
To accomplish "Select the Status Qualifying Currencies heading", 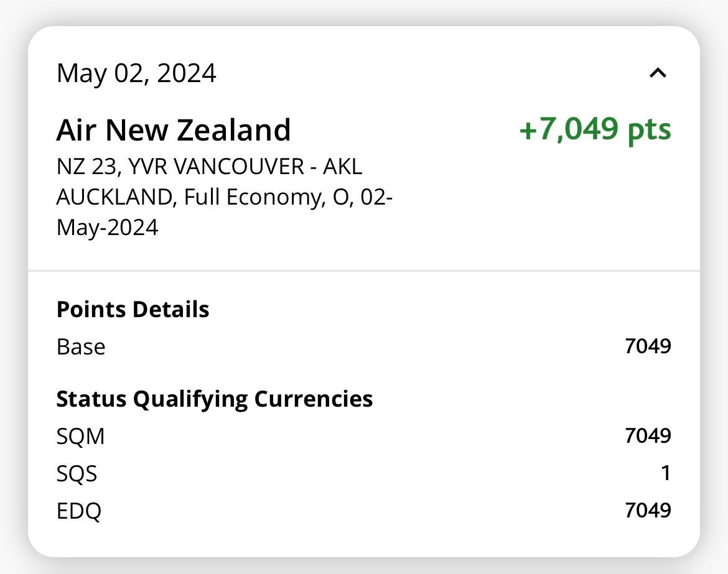I will [x=215, y=399].
